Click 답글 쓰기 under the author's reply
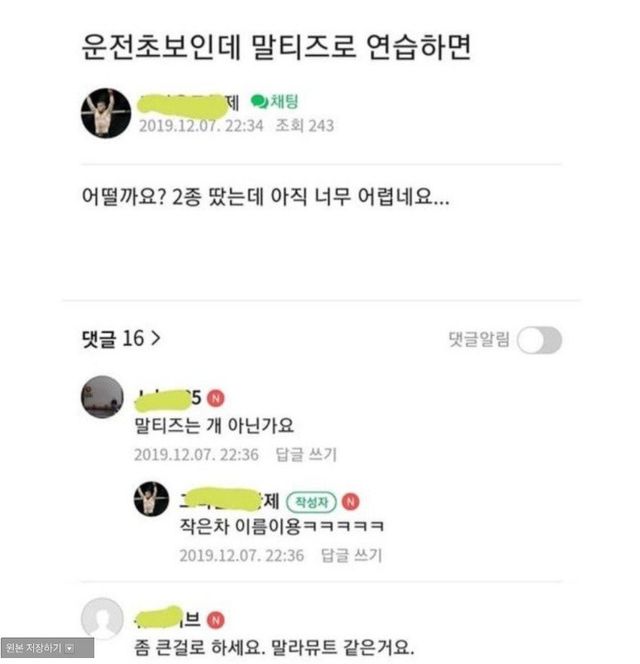 pos(351,555)
